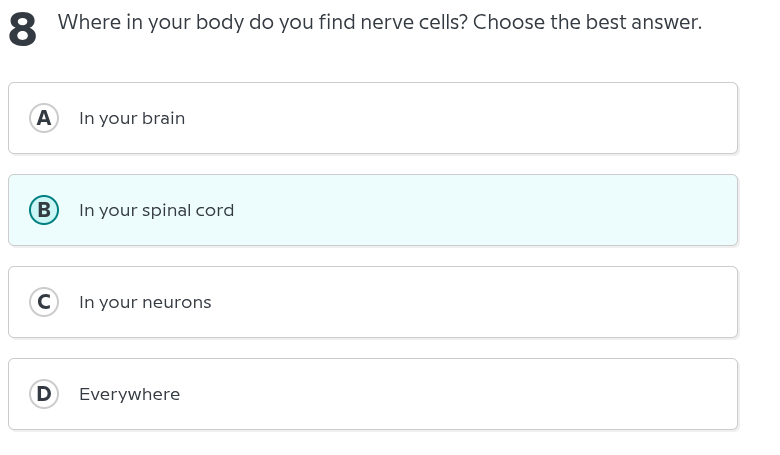The width and height of the screenshot is (780, 455).
Task: Click blank area inside option D card
Action: click(x=480, y=394)
